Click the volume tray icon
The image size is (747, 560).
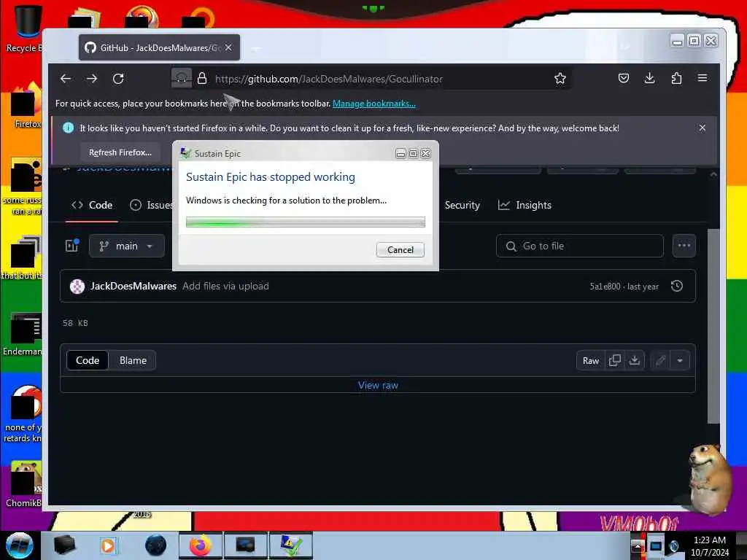(673, 545)
